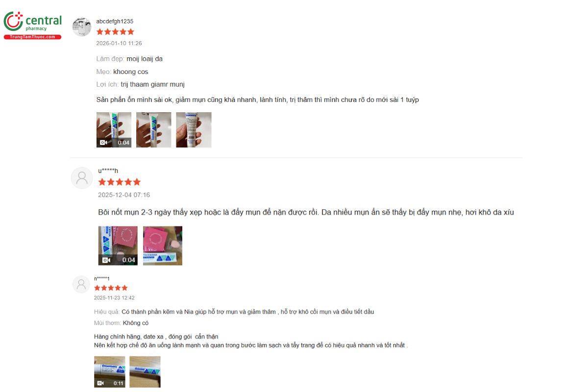Click u*****h's five-star rating
This screenshot has height=392, width=588.
click(120, 182)
